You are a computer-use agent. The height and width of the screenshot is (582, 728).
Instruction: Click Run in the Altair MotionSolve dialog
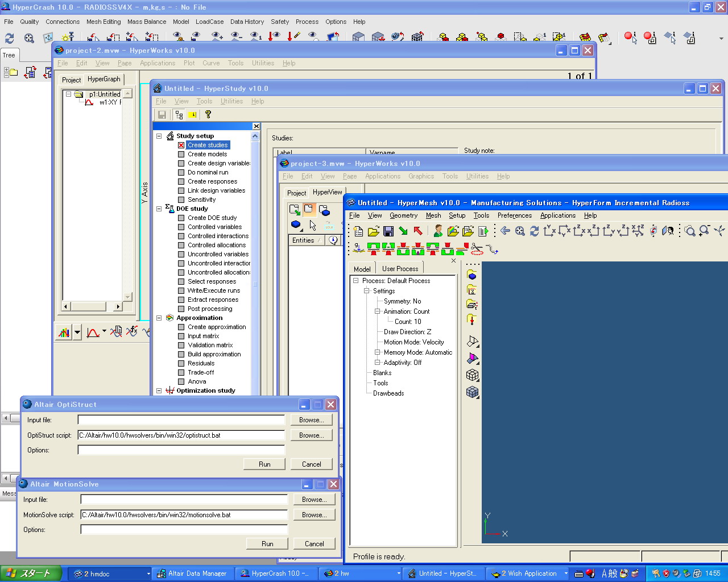coord(267,544)
